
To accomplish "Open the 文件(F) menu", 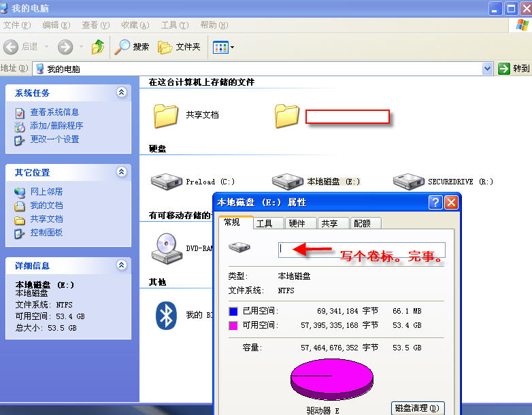I will (x=17, y=25).
